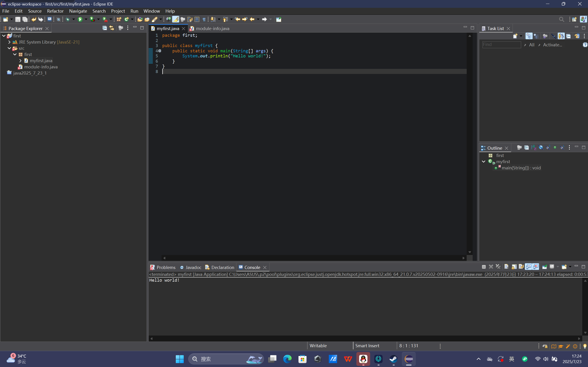Open the Run button dropdown arrow

(86, 20)
